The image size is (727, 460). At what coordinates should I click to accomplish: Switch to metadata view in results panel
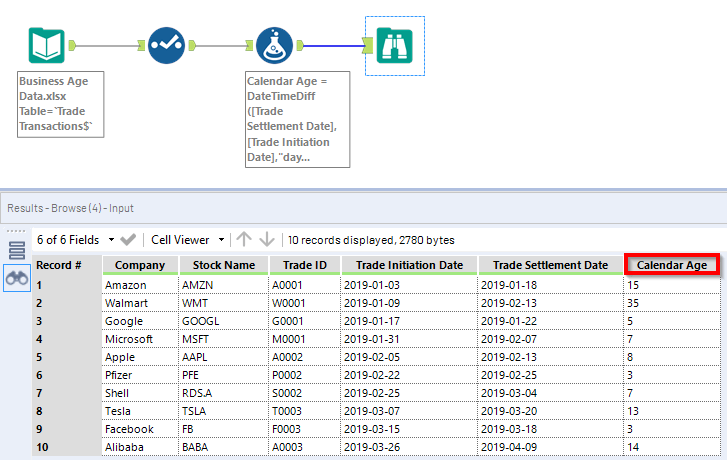(17, 250)
